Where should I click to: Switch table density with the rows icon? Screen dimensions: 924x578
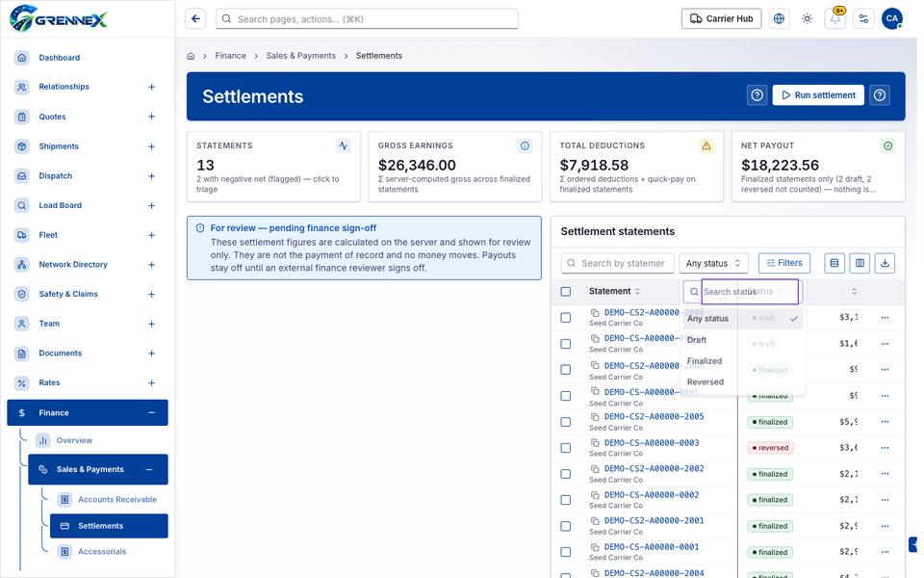pos(834,263)
